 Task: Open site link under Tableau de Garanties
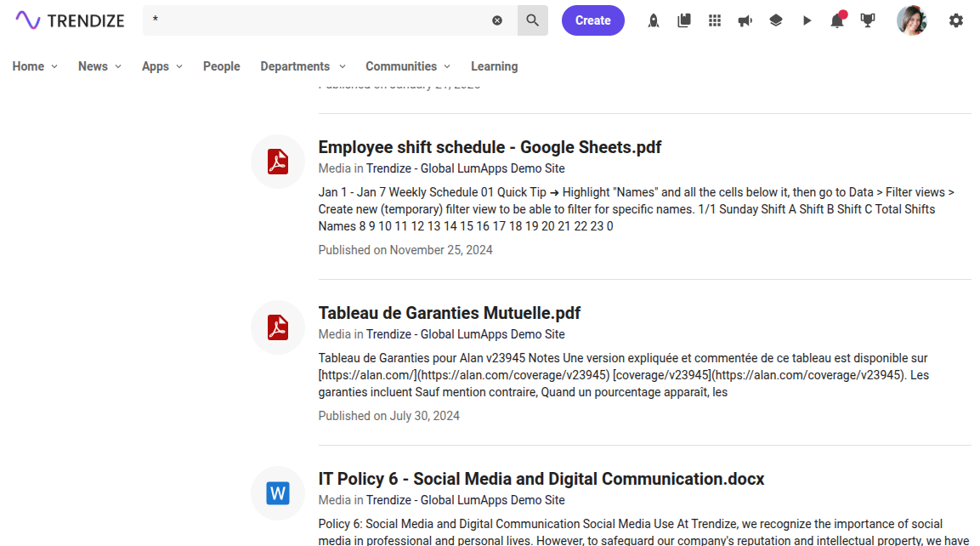coord(466,334)
